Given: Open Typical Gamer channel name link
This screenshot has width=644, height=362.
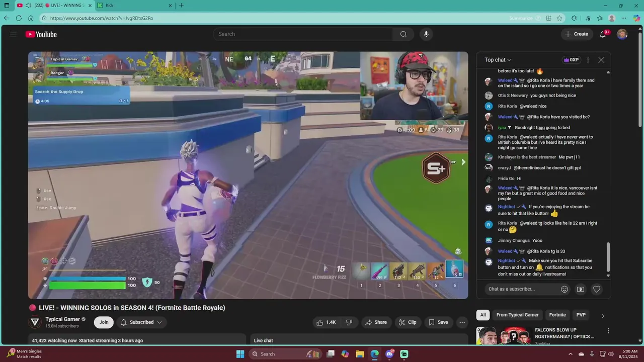Looking at the screenshot, I should pyautogui.click(x=62, y=319).
